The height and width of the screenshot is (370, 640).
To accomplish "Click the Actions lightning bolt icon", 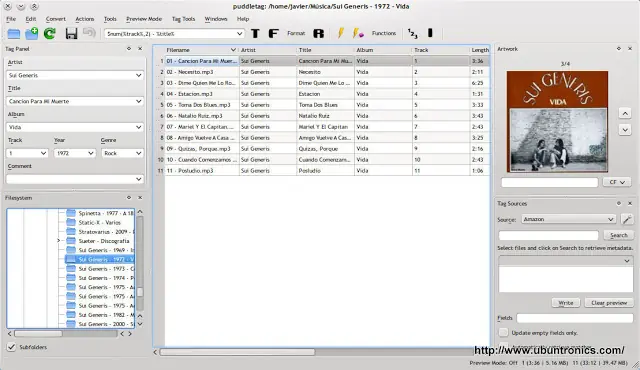I will point(340,33).
